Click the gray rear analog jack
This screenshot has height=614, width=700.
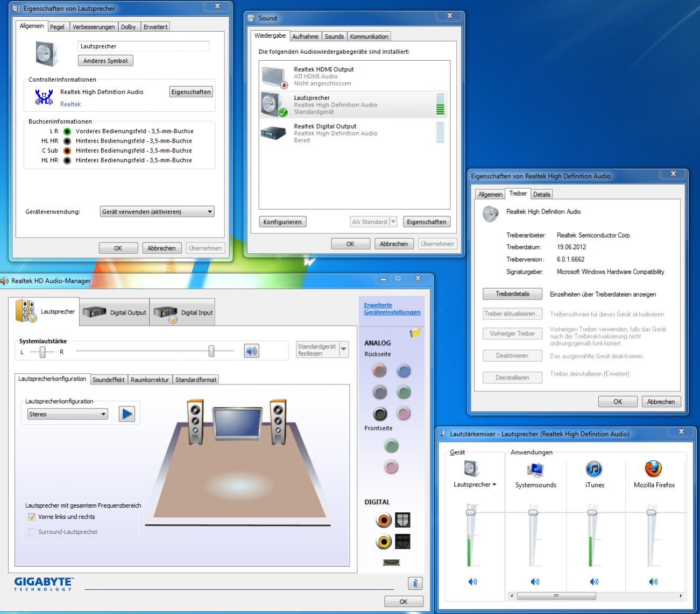380,392
